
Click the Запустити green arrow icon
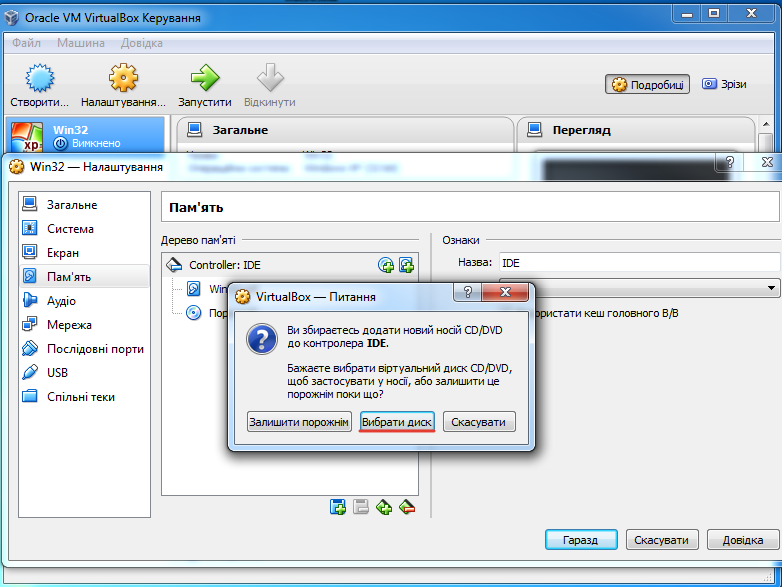coord(205,78)
